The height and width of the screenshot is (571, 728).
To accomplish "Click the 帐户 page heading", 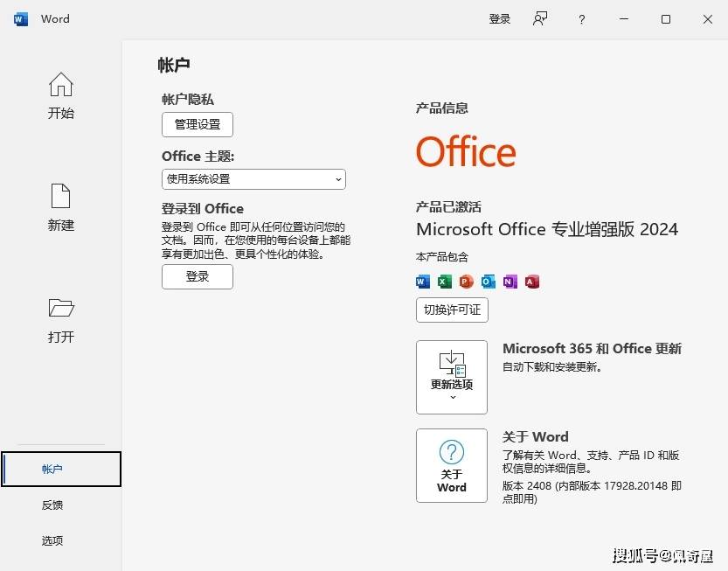I will (x=174, y=65).
